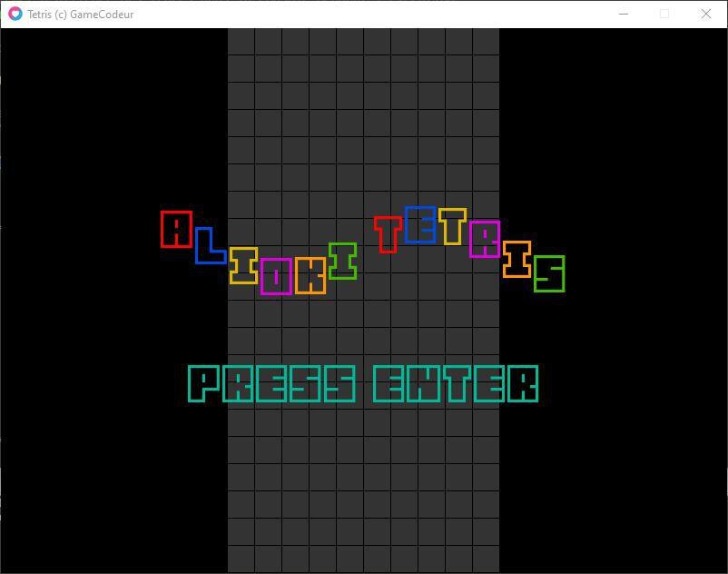Click the disabled maximize button
The width and height of the screenshot is (728, 574).
click(664, 14)
